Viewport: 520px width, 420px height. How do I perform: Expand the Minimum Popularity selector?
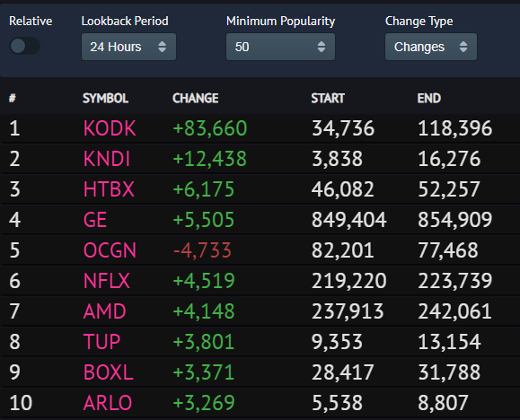coord(280,47)
